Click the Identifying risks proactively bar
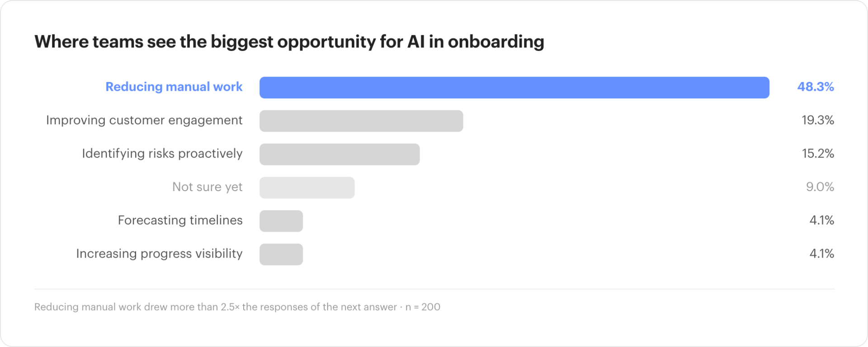Image resolution: width=868 pixels, height=347 pixels. tap(340, 155)
